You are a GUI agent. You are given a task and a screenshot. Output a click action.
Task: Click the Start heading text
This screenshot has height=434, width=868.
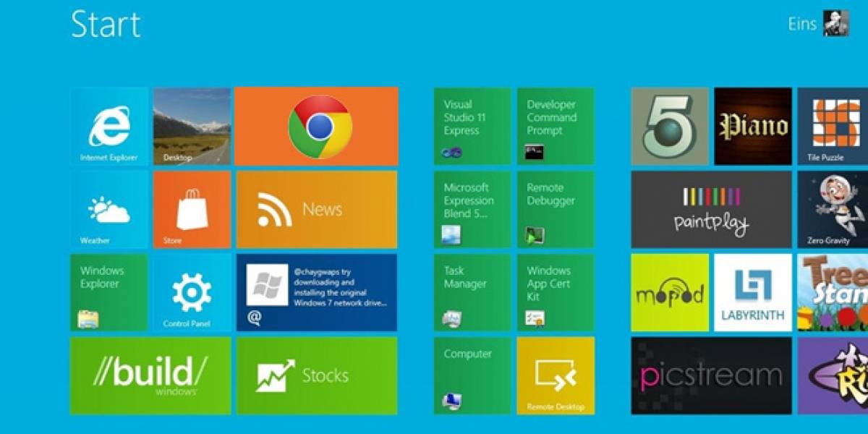pyautogui.click(x=106, y=25)
